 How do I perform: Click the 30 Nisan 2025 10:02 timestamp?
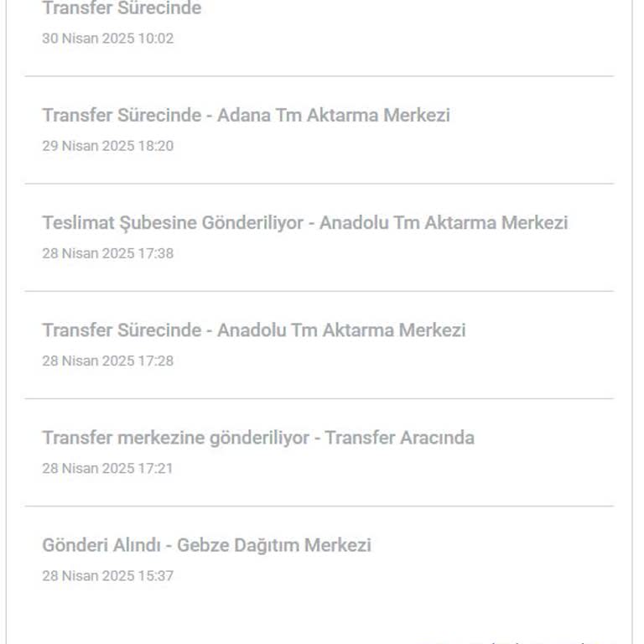point(108,39)
